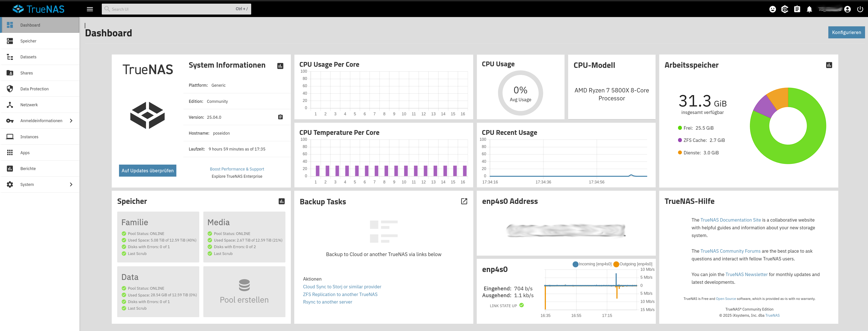868x331 pixels.
Task: Open the user account icon
Action: pos(847,9)
